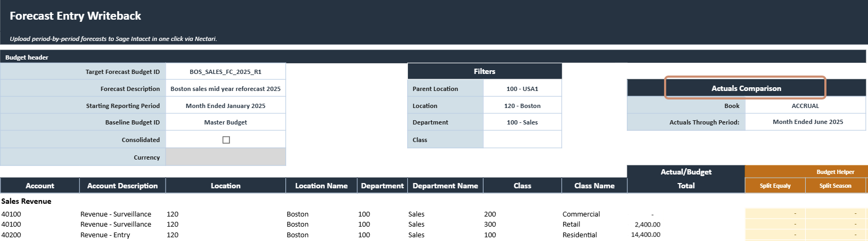Select Department filter value 100 - Sales
Screen dimensions: 868x241
(x=522, y=122)
